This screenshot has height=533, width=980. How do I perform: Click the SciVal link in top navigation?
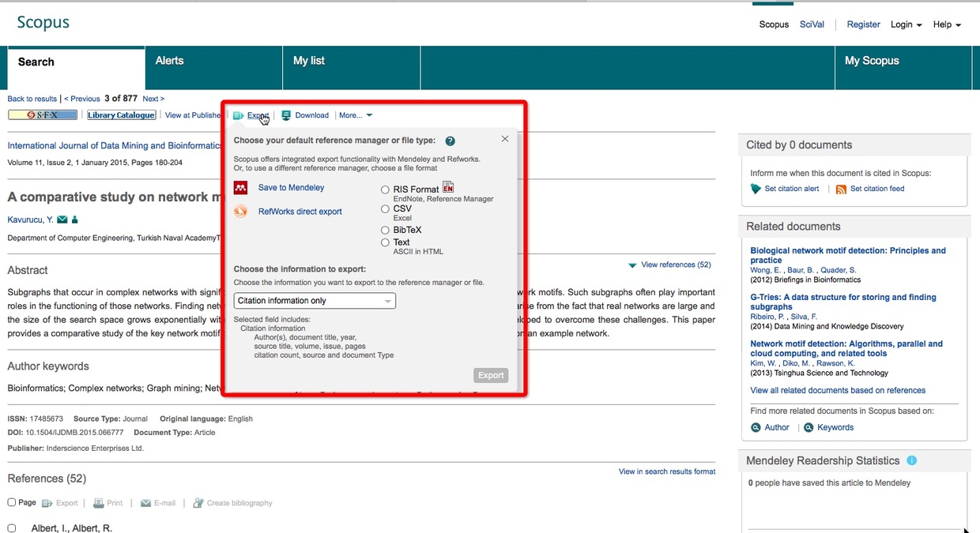pos(812,24)
